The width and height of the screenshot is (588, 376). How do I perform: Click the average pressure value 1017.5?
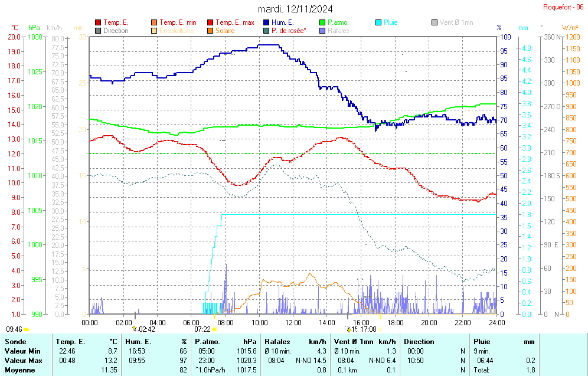247,370
